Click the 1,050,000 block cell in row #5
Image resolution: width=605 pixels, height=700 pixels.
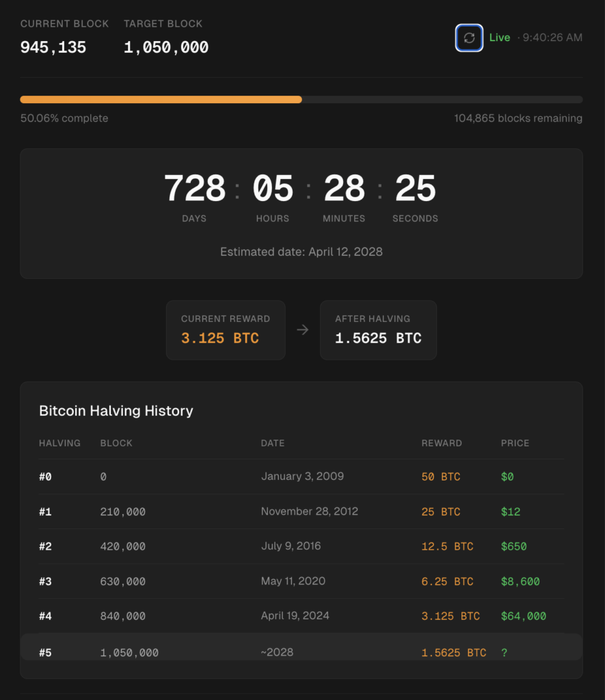(x=129, y=653)
